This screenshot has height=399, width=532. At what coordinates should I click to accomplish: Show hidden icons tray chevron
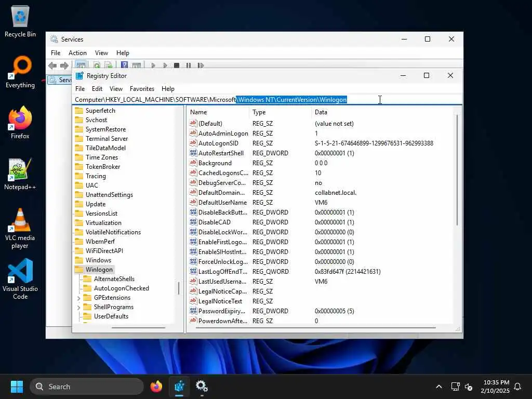[x=438, y=387]
